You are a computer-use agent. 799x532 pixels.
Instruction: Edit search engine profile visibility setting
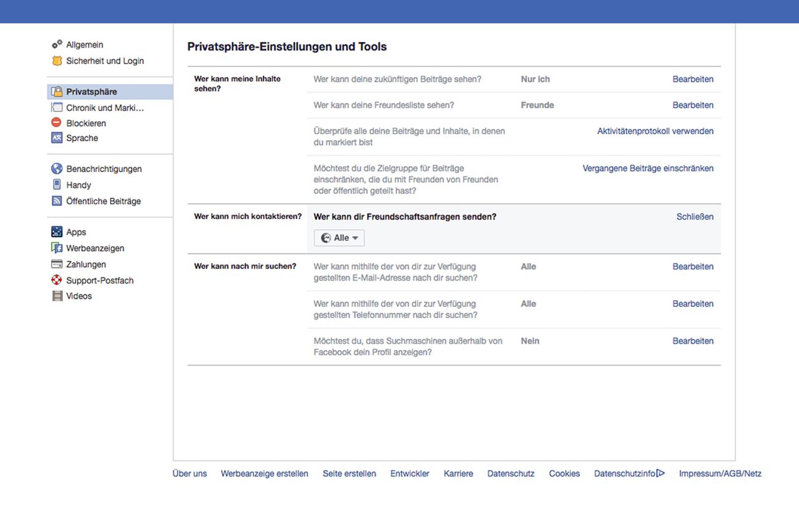pyautogui.click(x=692, y=341)
